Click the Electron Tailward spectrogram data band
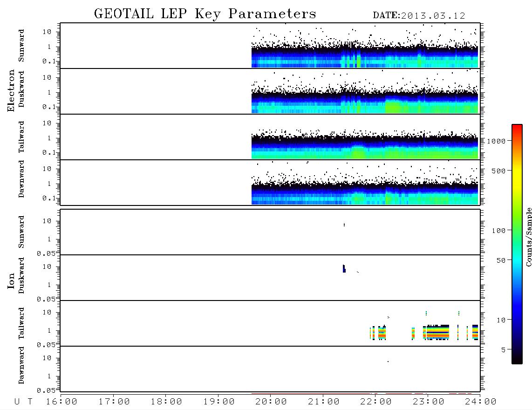Image resolution: width=532 pixels, height=410 pixels. [365, 148]
